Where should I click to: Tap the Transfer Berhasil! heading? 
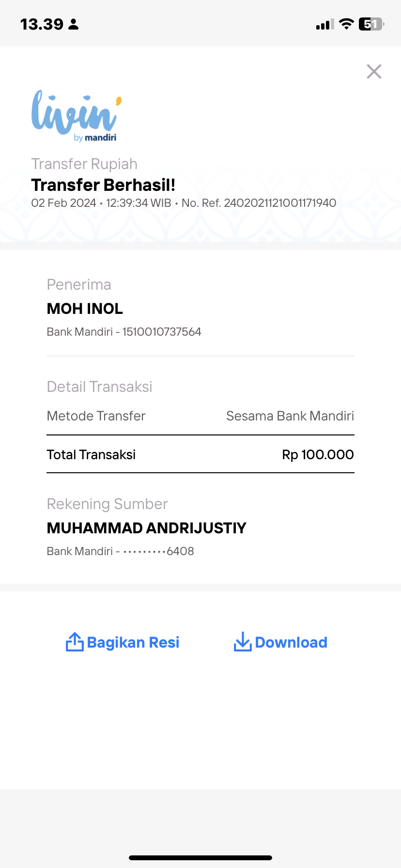(x=103, y=185)
